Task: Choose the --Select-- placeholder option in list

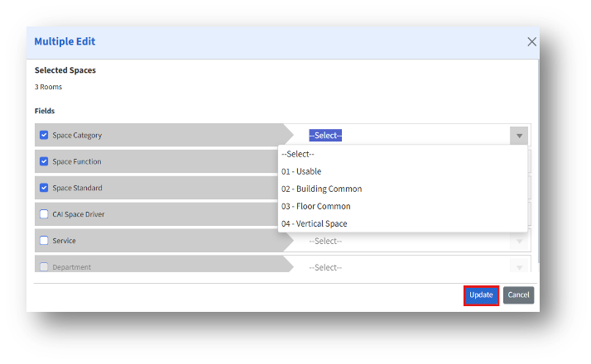Action: pos(298,154)
